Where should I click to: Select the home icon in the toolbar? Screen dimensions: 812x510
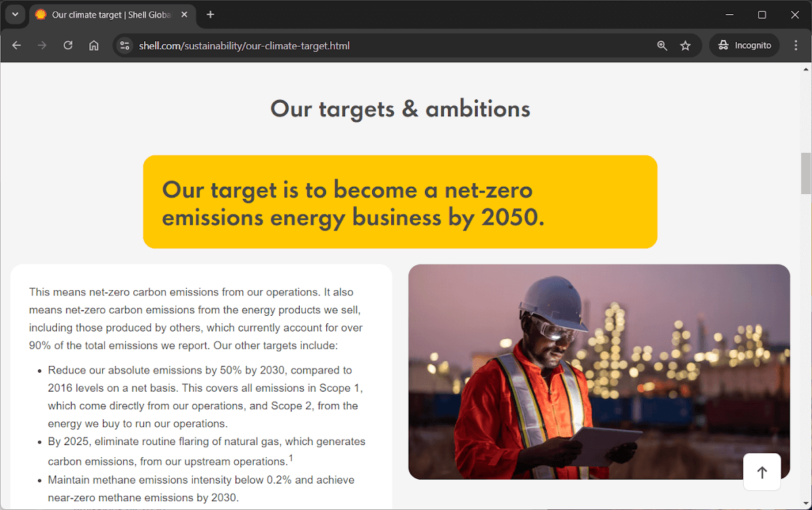(x=94, y=45)
